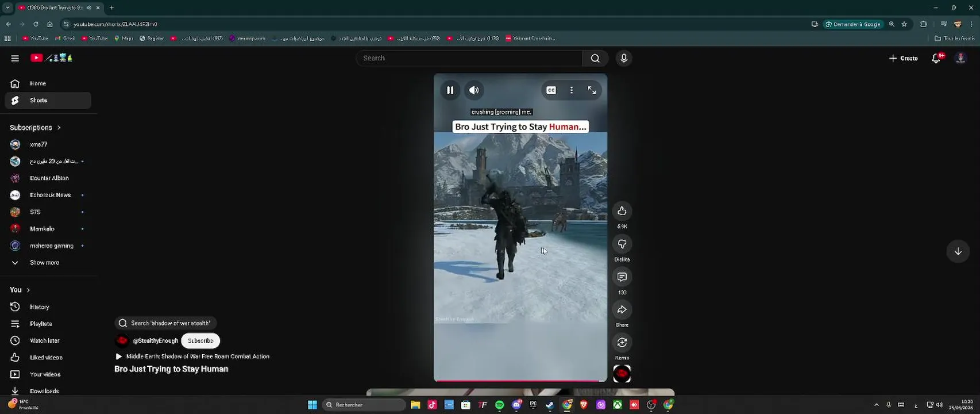
Task: Bookmark this page with star
Action: click(904, 24)
